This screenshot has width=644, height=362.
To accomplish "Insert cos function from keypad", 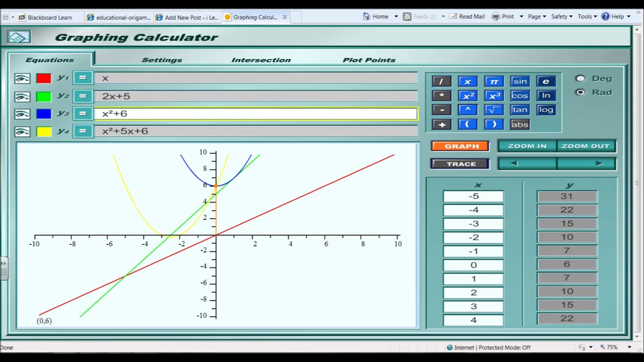I will pos(520,96).
